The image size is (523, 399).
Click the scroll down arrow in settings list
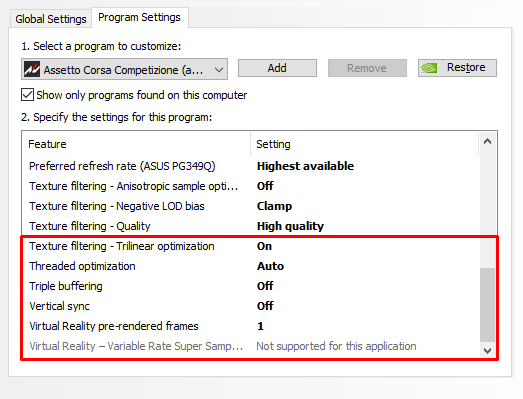(487, 351)
